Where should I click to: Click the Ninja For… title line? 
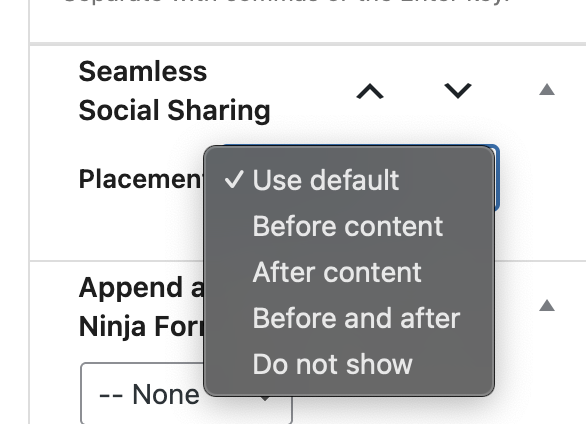tap(141, 326)
